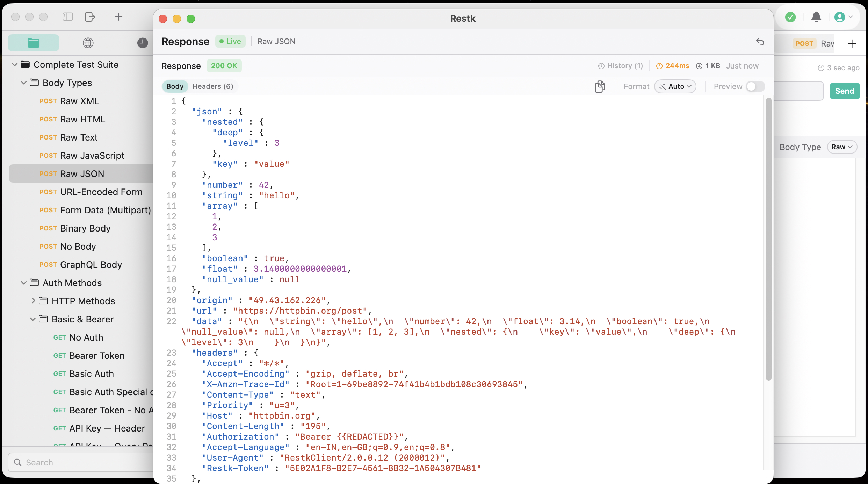Click the plus icon in the main toolbar
Screen dimensions: 868x484
click(118, 16)
